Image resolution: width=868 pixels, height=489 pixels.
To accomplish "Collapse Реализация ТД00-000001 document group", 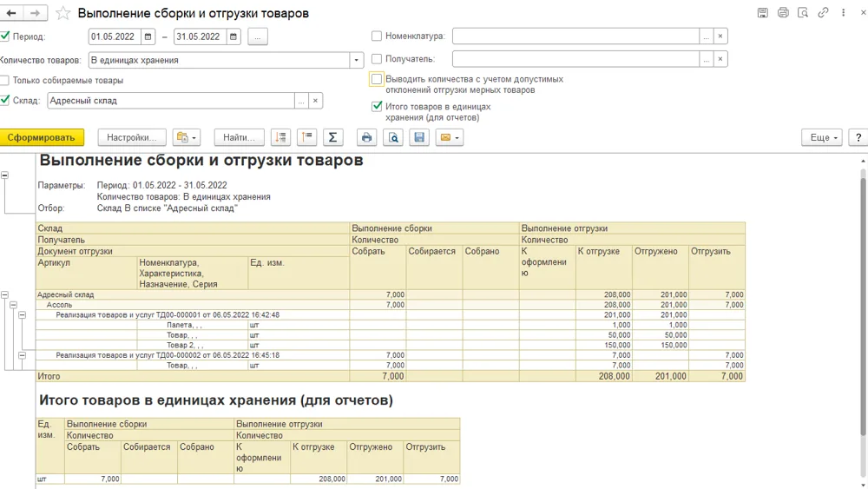I will tap(23, 315).
